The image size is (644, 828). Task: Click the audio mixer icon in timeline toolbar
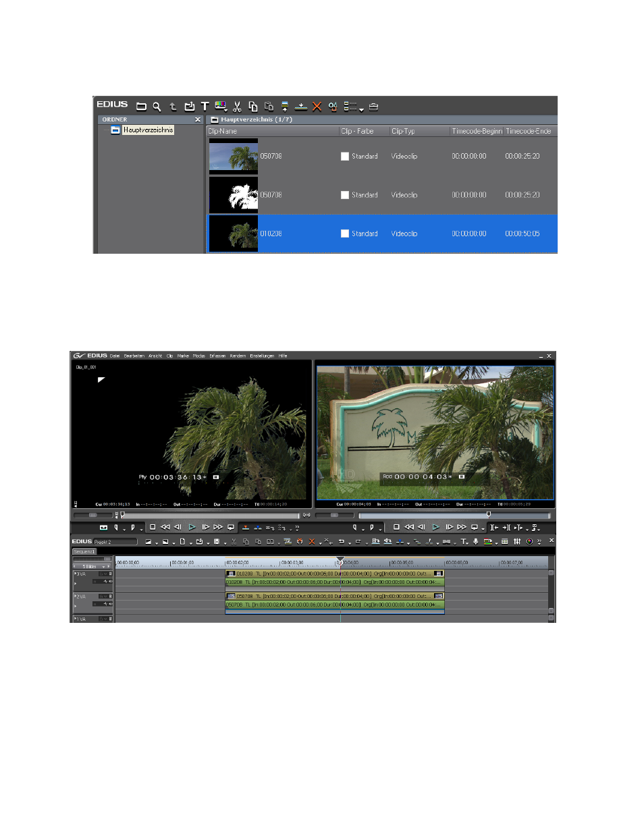tap(517, 541)
